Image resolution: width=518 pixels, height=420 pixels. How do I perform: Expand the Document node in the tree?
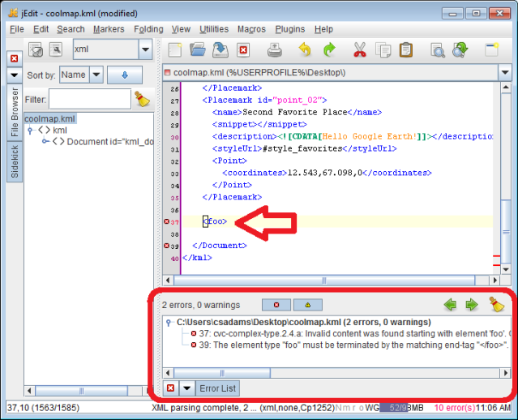click(x=45, y=141)
